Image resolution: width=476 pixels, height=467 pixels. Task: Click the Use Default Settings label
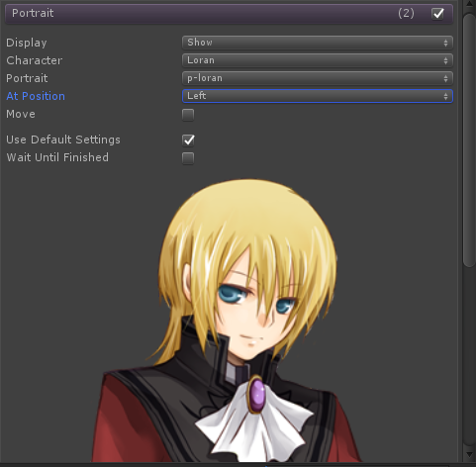pyautogui.click(x=63, y=140)
